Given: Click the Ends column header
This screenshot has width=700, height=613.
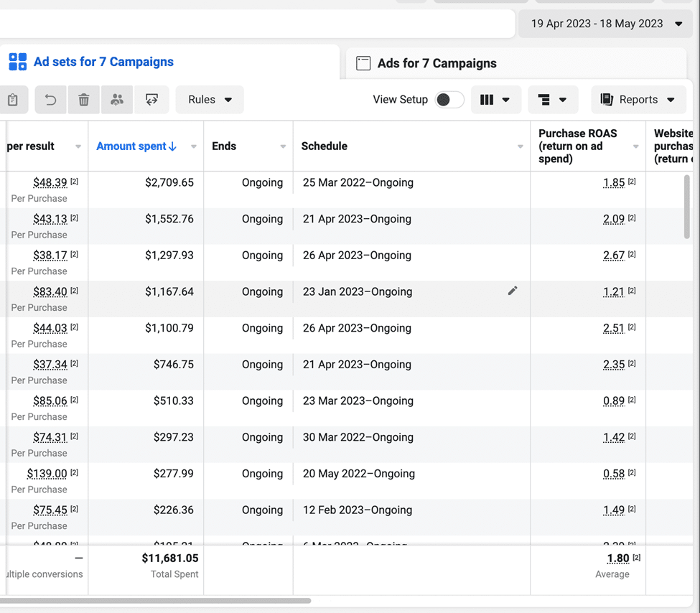Looking at the screenshot, I should (224, 146).
